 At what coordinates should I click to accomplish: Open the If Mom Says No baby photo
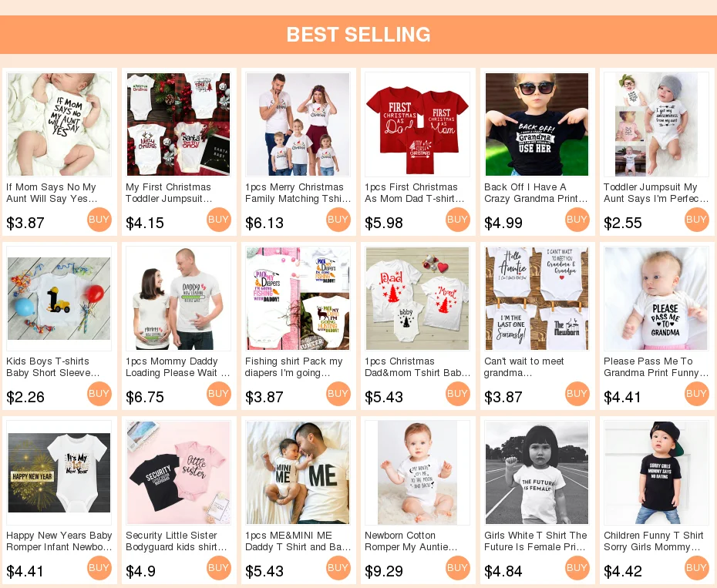59,124
